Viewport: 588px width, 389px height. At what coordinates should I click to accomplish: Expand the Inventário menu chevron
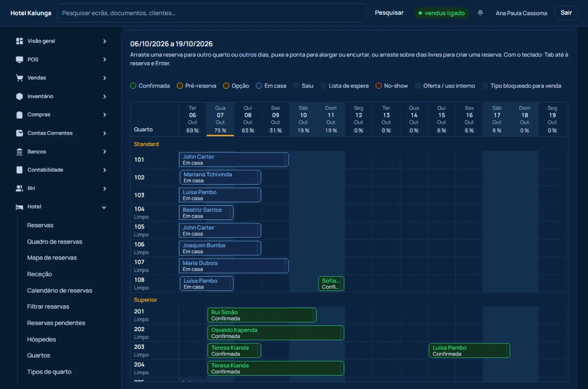104,97
